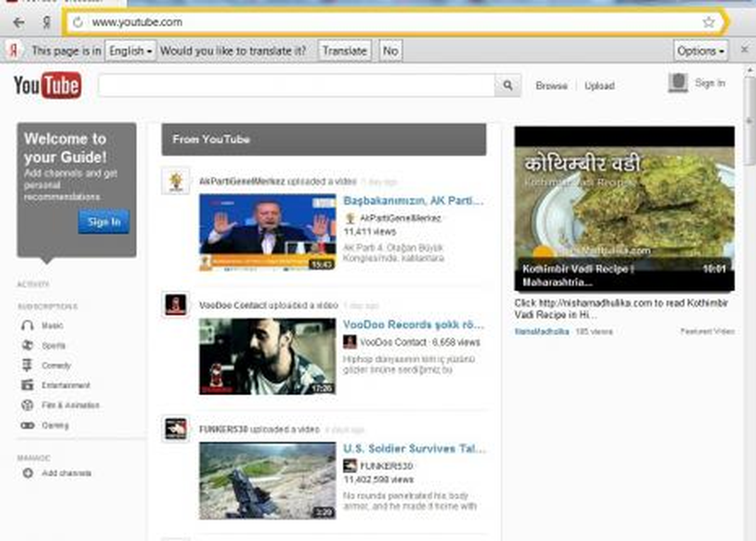The image size is (756, 541).
Task: Click the blue Sign In button in the Guide
Action: click(104, 222)
